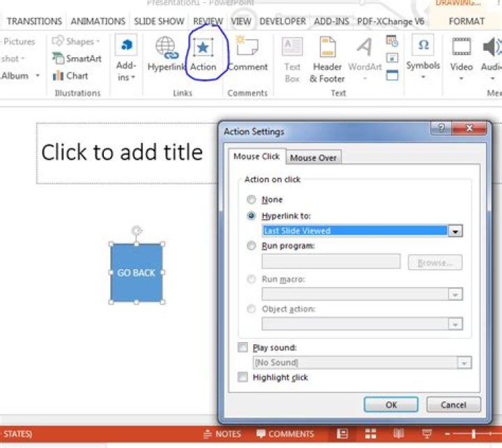The width and height of the screenshot is (502, 448).
Task: Open Header & Footer settings
Action: point(327,60)
